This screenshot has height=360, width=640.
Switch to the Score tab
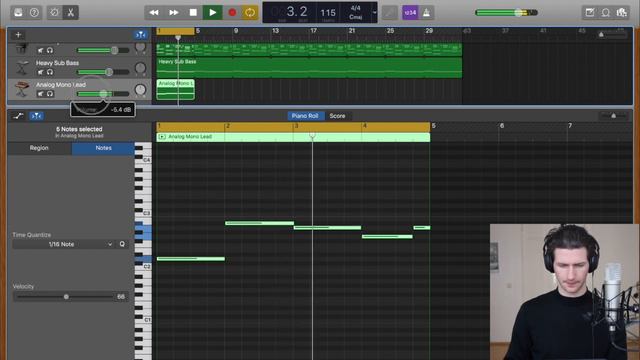tap(338, 116)
